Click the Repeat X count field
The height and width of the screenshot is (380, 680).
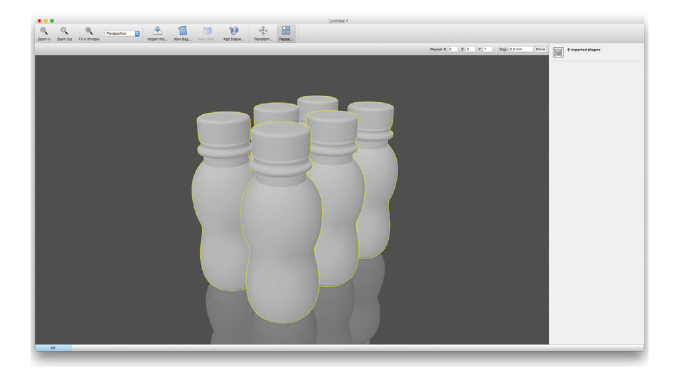452,49
